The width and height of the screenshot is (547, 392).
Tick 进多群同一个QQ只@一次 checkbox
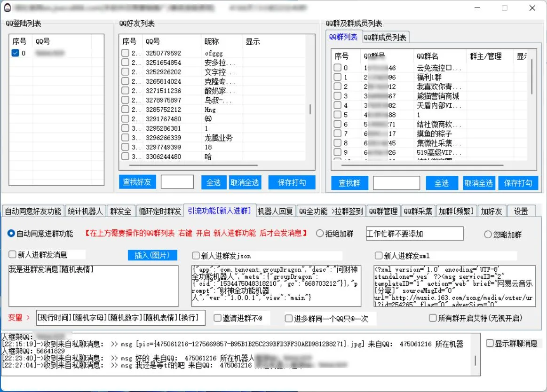[288, 318]
